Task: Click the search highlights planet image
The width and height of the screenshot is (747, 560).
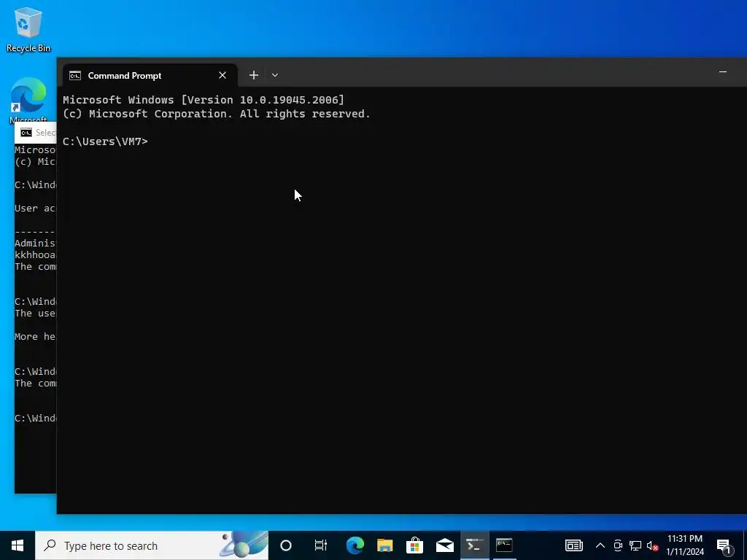Action: [x=244, y=545]
